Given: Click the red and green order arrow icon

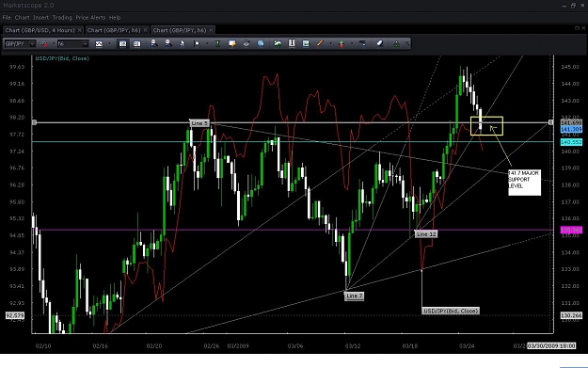Looking at the screenshot, I should click(x=342, y=44).
